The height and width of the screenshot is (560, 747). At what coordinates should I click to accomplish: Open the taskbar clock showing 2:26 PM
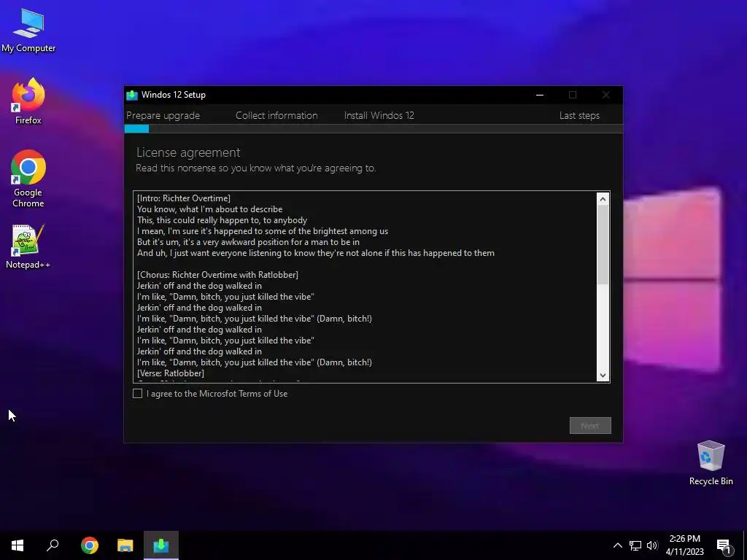684,545
